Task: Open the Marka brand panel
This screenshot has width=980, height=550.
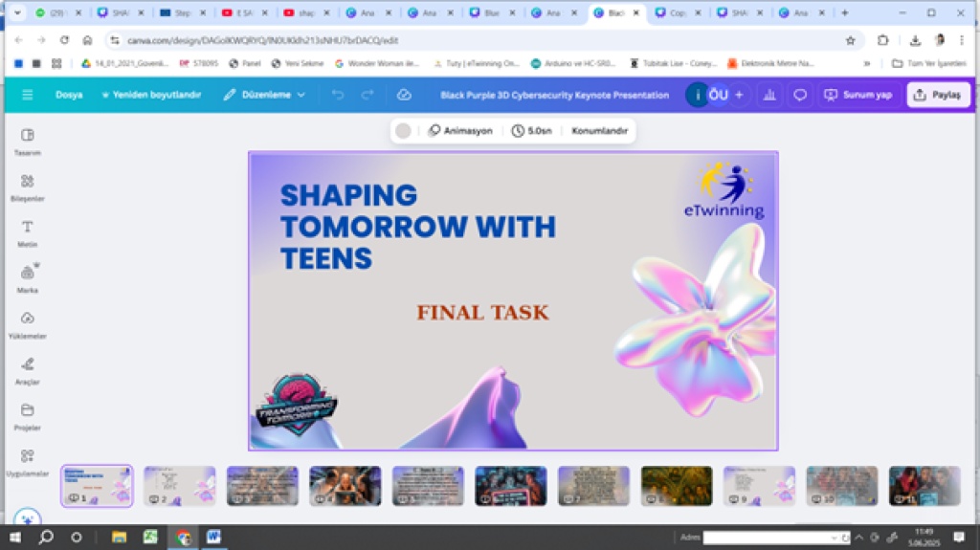Action: (x=27, y=277)
